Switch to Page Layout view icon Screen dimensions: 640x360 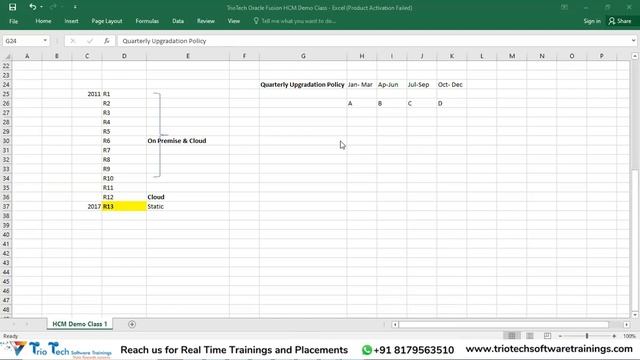click(530, 336)
